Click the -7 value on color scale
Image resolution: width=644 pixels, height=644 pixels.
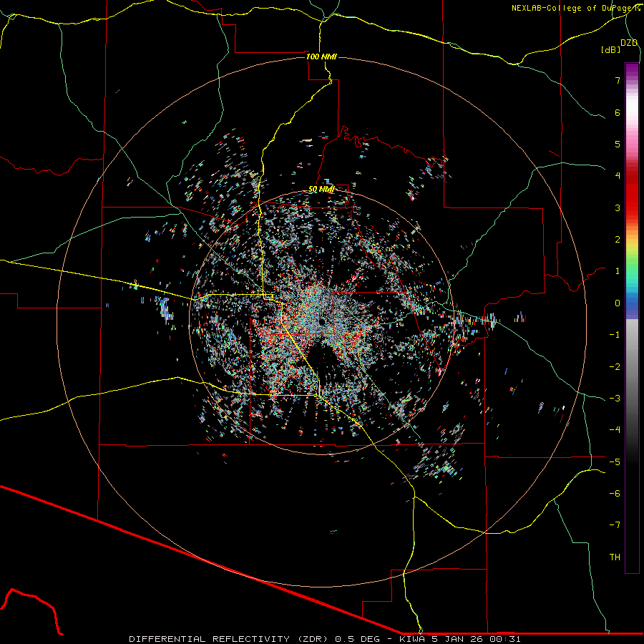coord(615,525)
